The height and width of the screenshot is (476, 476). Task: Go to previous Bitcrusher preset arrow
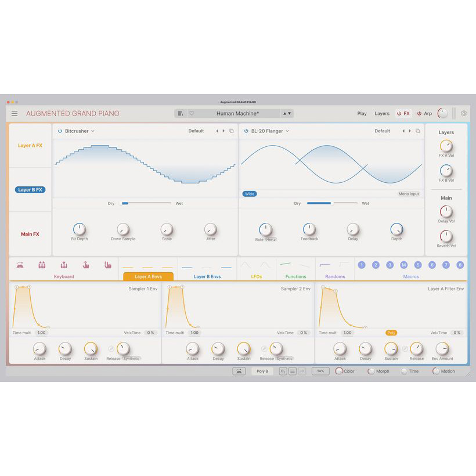217,131
